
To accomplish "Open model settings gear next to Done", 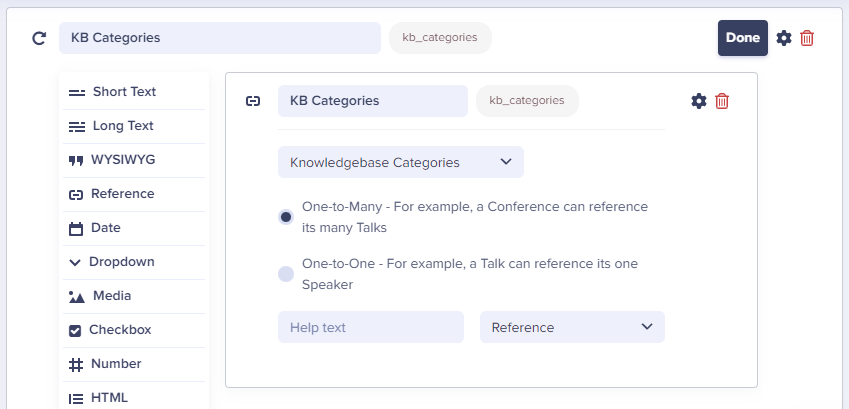I will pyautogui.click(x=784, y=38).
